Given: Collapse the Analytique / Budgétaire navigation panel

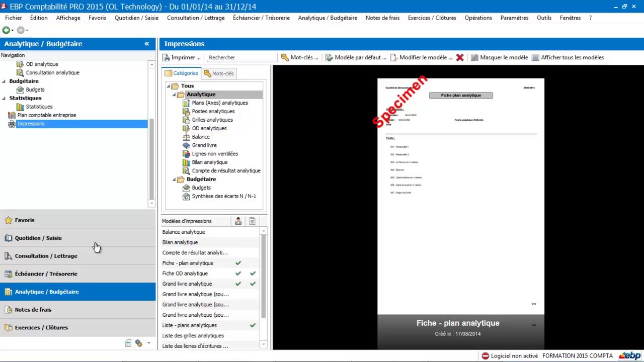Looking at the screenshot, I should tap(146, 44).
